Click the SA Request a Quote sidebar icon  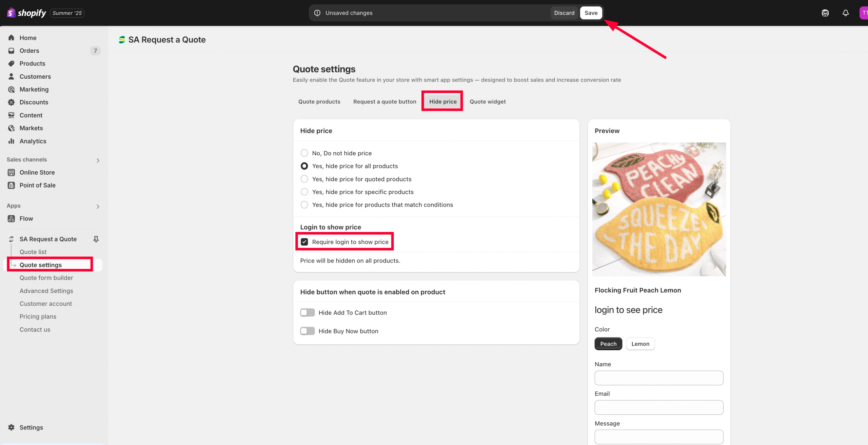coord(11,239)
